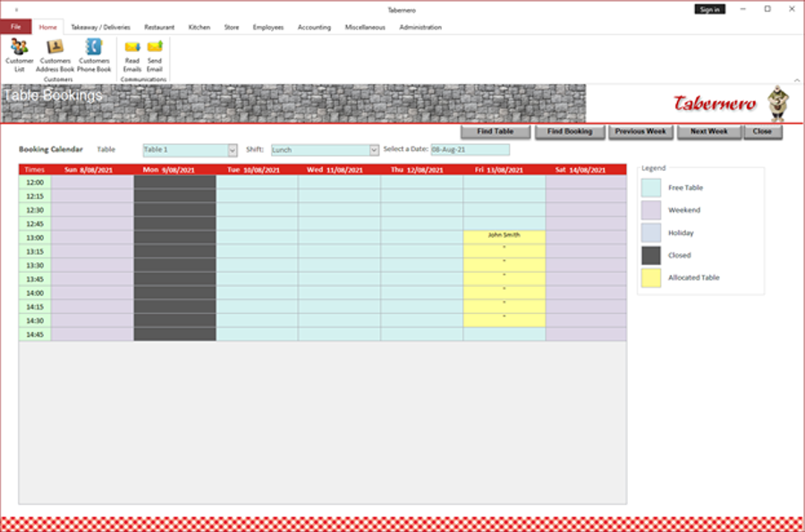The width and height of the screenshot is (805, 532).
Task: Go to Previous Week
Action: click(x=640, y=131)
